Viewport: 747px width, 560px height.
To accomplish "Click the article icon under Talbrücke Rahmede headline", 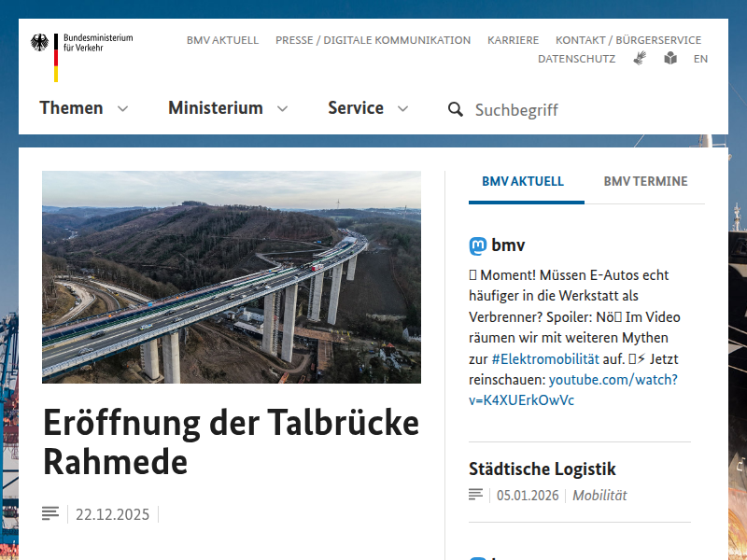I will (x=50, y=514).
